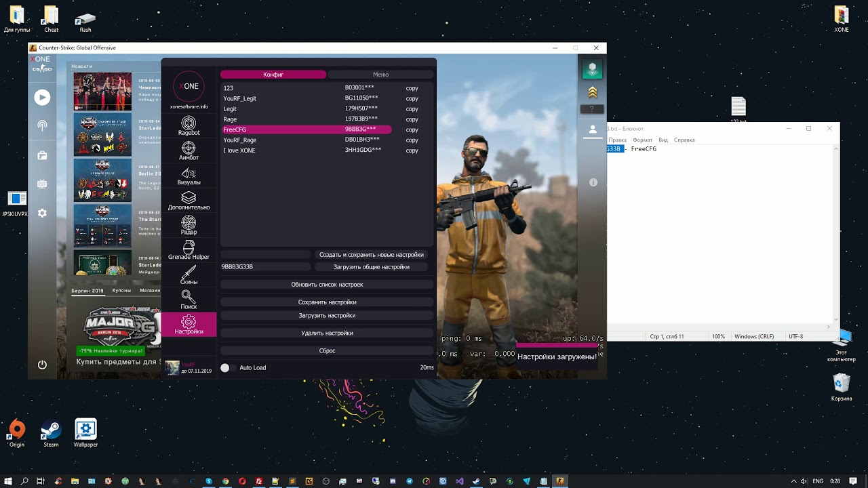The width and height of the screenshot is (868, 488).
Task: Click the Сохранить настройки button
Action: (x=327, y=302)
